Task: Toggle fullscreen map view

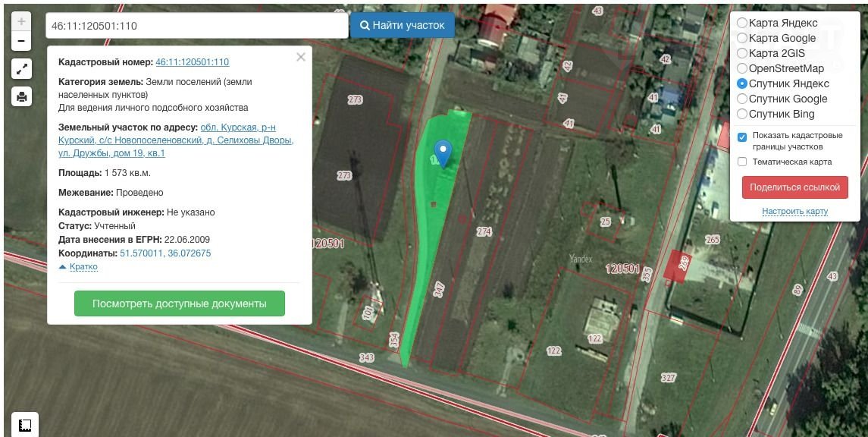Action: (x=21, y=70)
